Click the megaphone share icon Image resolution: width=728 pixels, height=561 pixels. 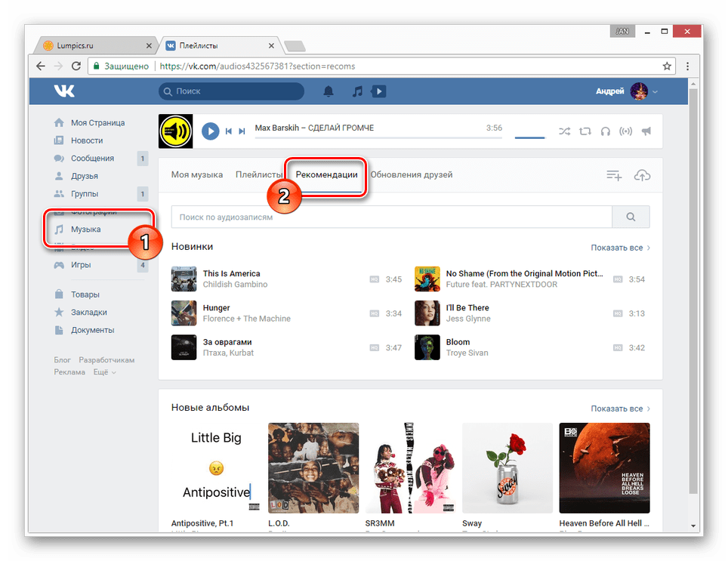click(646, 131)
